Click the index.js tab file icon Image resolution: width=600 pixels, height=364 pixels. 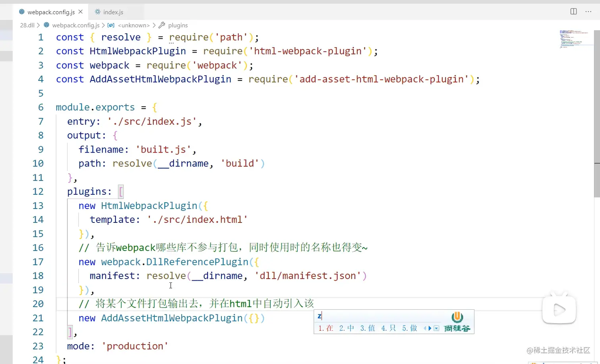(98, 12)
